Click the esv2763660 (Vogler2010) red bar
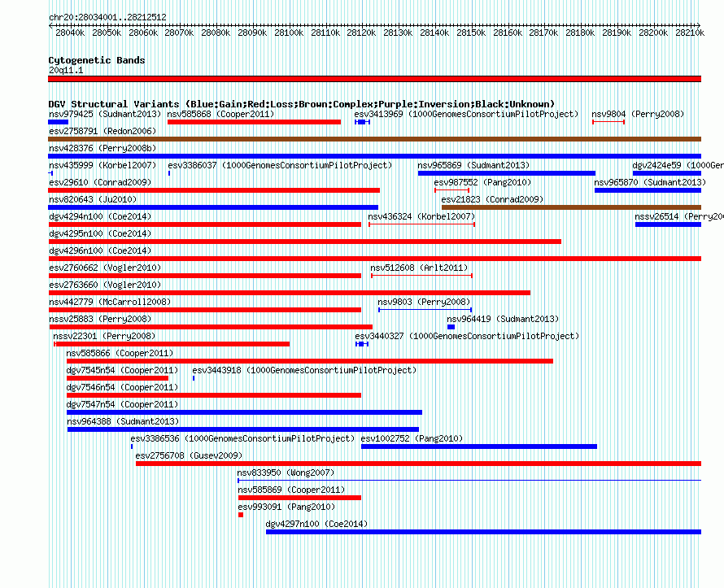Viewport: 724px width, 588px height. tap(290, 293)
